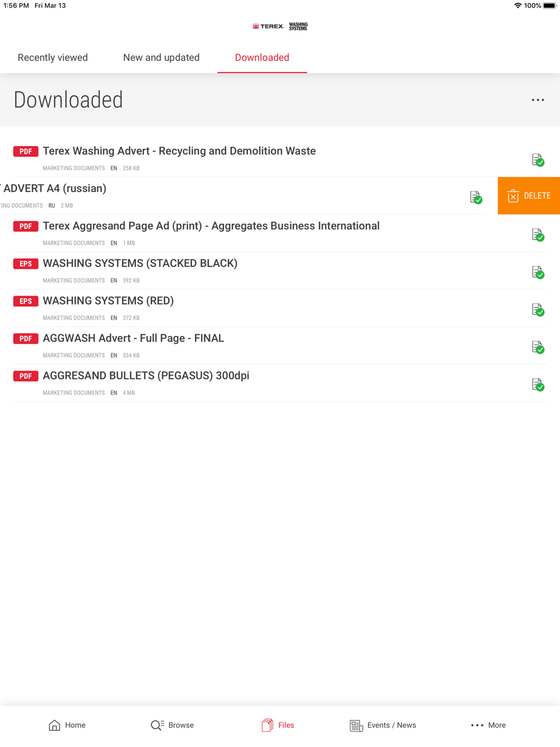Open the Recently viewed tab
Viewport: 560px width, 747px height.
pos(53,58)
